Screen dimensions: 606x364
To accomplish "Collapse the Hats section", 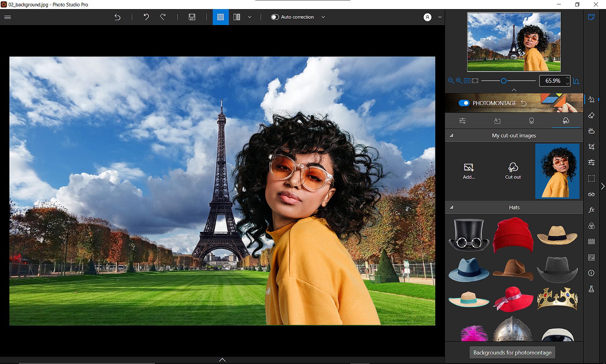I will 451,207.
